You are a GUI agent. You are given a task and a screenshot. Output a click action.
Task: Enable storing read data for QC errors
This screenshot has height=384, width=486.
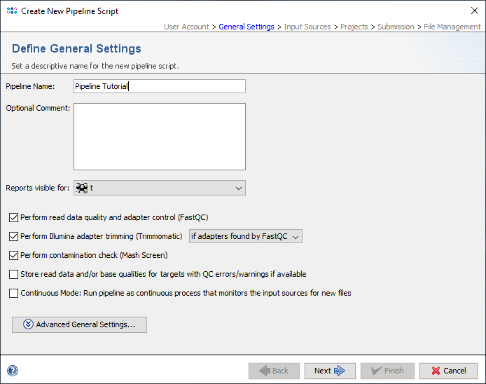[13, 274]
